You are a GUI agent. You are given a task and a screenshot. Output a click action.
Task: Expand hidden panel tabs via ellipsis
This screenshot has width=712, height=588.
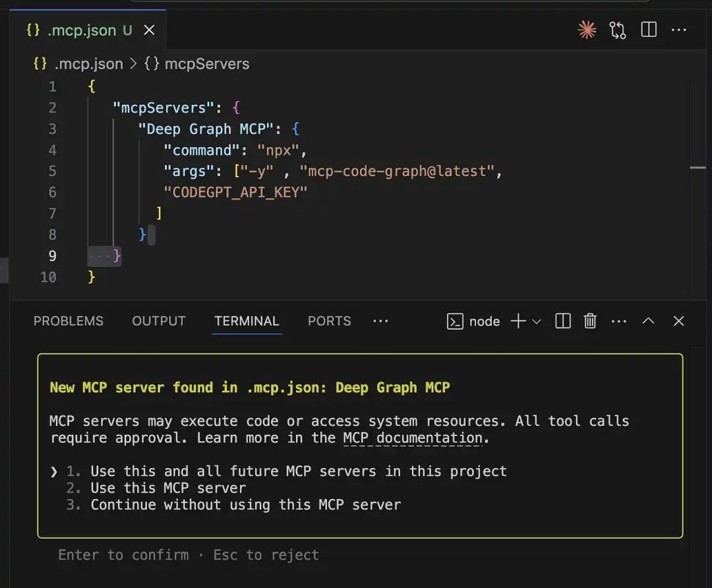(380, 321)
